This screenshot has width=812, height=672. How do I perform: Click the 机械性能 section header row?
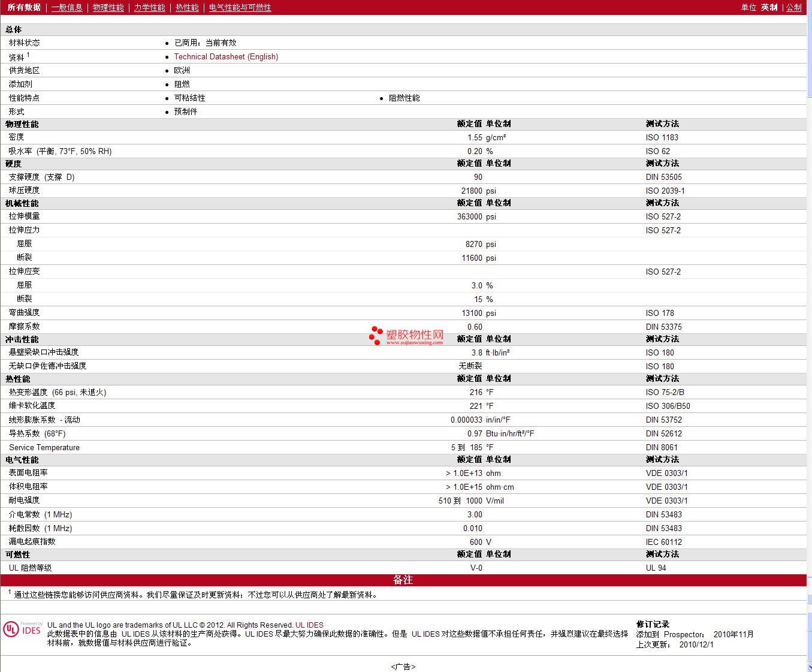click(22, 203)
